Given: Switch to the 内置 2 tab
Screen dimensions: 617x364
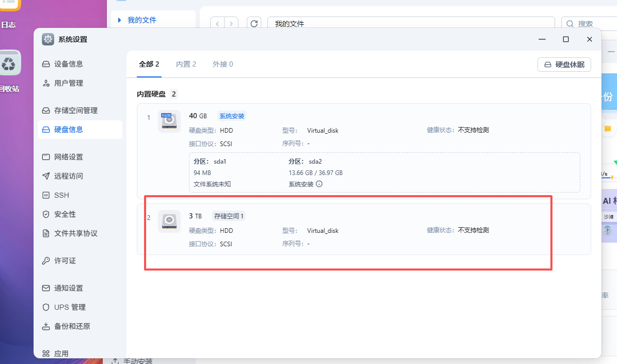Looking at the screenshot, I should point(186,64).
